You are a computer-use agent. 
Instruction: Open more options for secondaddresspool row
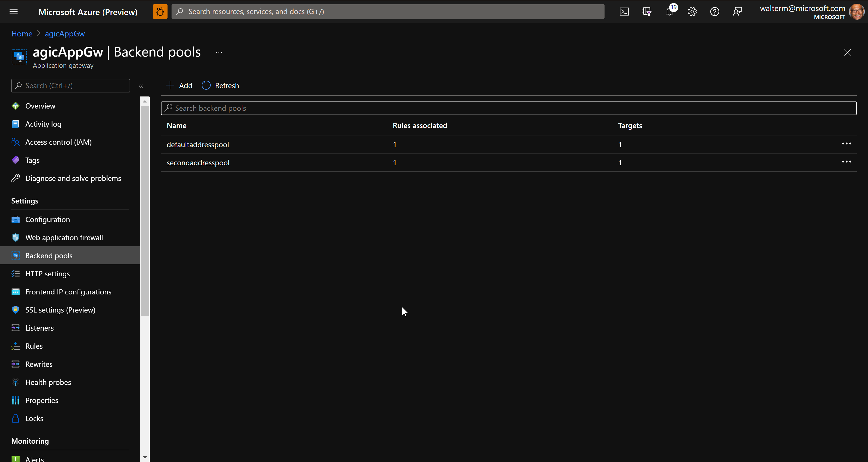coord(846,162)
